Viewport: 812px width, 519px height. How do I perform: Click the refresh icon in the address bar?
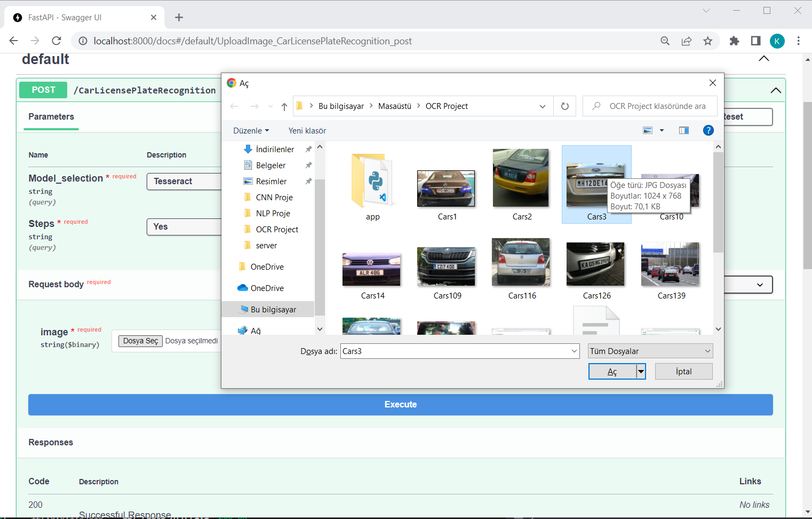tap(564, 106)
